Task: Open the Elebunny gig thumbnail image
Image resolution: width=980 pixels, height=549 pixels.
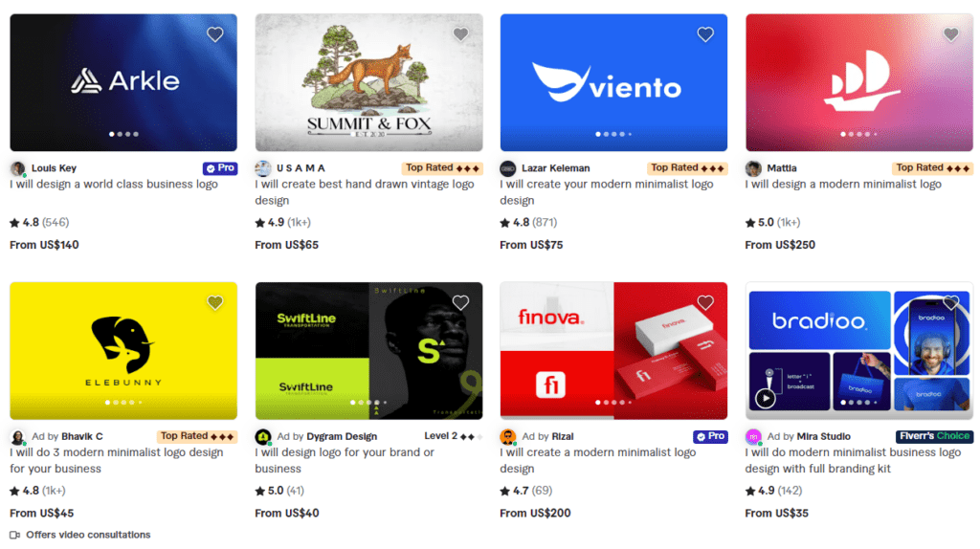Action: (123, 350)
